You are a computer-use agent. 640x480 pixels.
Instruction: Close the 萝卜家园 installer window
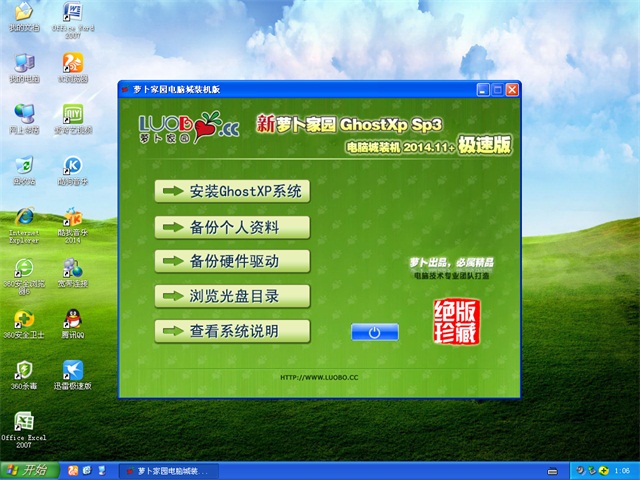(x=513, y=90)
